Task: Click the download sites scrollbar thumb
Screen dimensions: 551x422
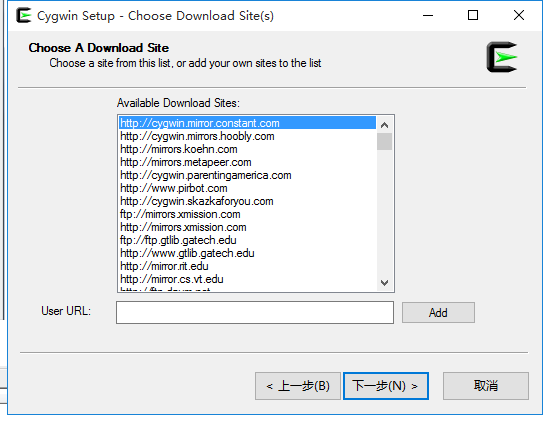Action: (x=384, y=142)
